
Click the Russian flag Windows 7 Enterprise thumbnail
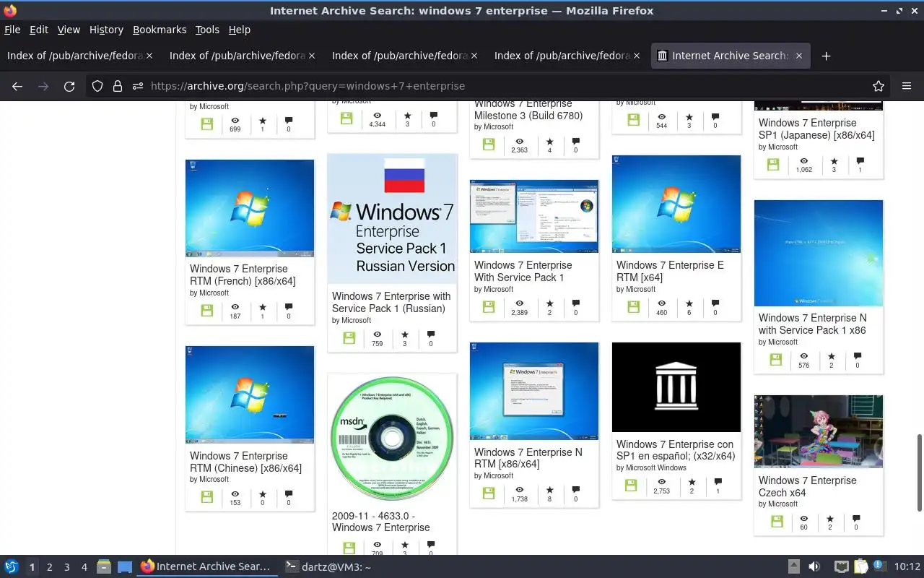point(392,219)
